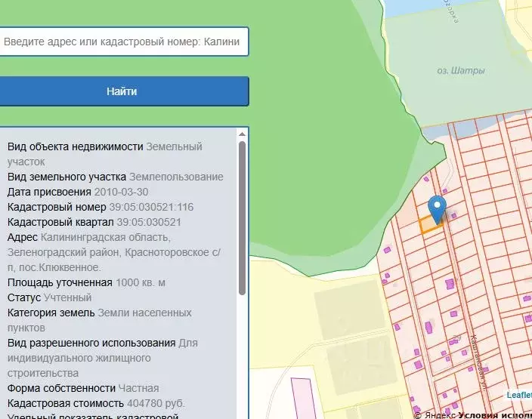Click the cadastral cost 404780 руб.
The width and height of the screenshot is (532, 419).
(x=156, y=403)
